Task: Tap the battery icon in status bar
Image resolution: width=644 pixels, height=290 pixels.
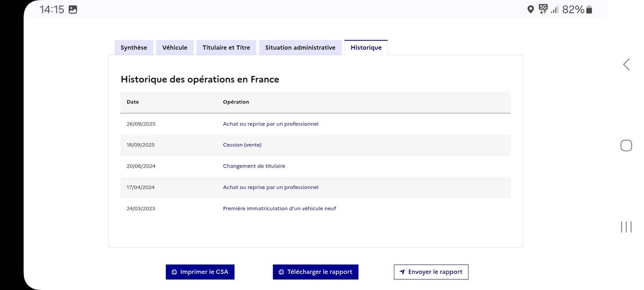Action: pyautogui.click(x=589, y=10)
